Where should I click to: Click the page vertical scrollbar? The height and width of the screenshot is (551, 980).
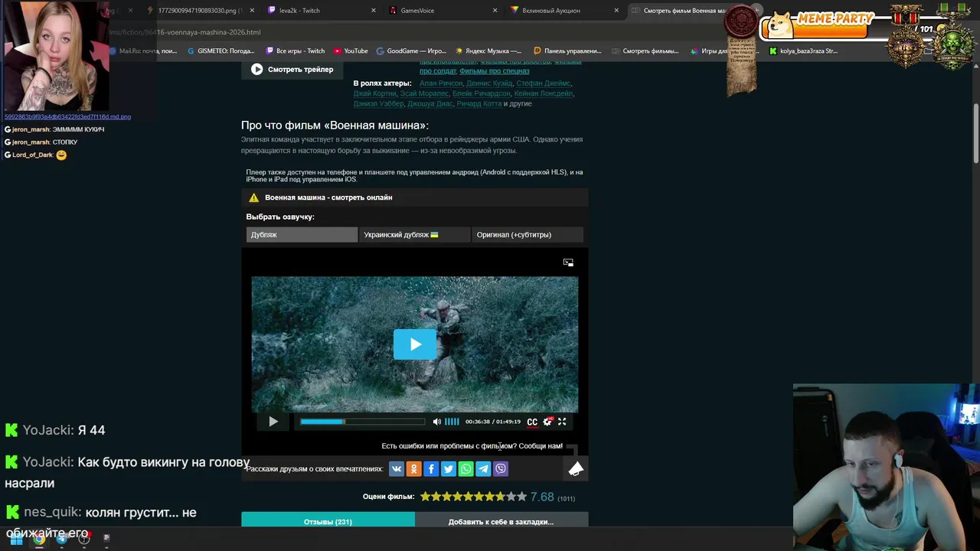pyautogui.click(x=976, y=132)
